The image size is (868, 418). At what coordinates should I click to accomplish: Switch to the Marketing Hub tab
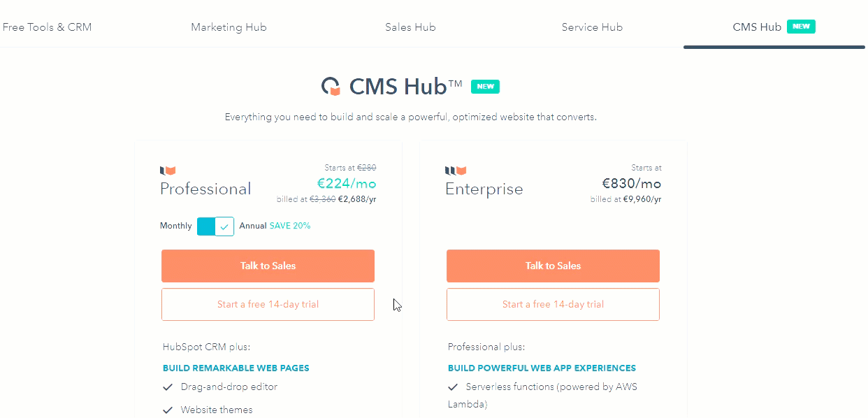[229, 27]
